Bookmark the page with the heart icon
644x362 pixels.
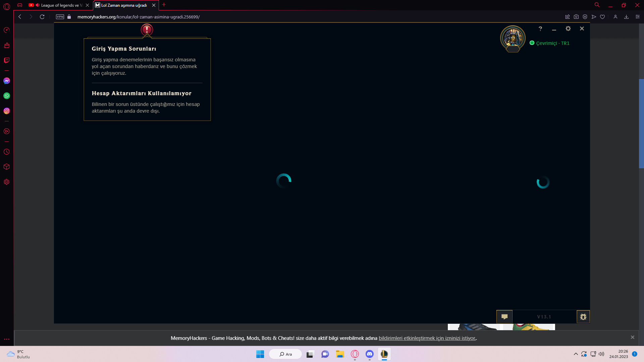point(602,17)
